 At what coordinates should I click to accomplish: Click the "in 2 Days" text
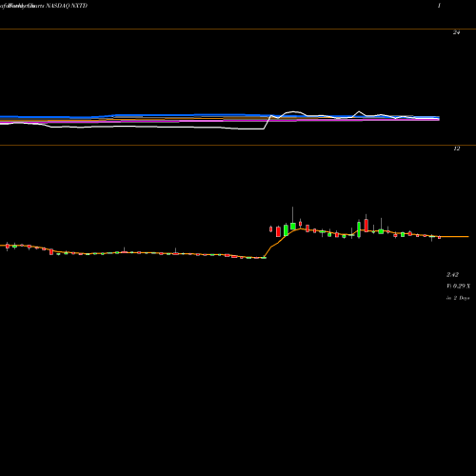point(458,298)
